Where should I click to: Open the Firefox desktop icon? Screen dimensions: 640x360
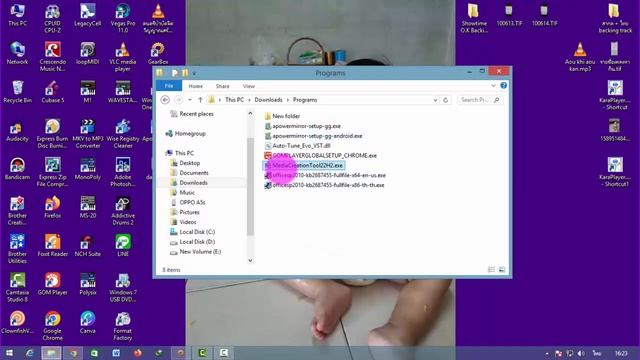[53, 207]
